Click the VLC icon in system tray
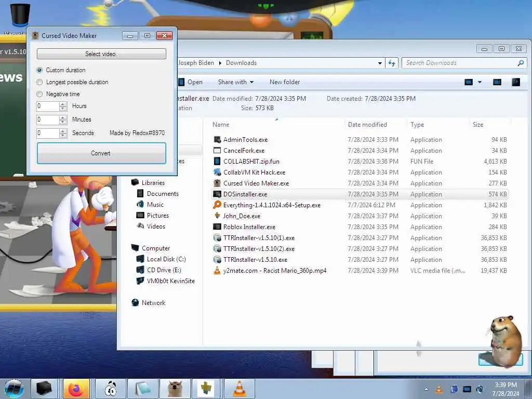532x399 pixels. 439,389
